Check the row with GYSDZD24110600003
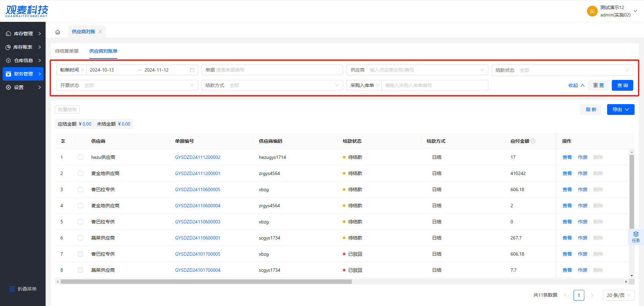644x306 pixels. 80,222
